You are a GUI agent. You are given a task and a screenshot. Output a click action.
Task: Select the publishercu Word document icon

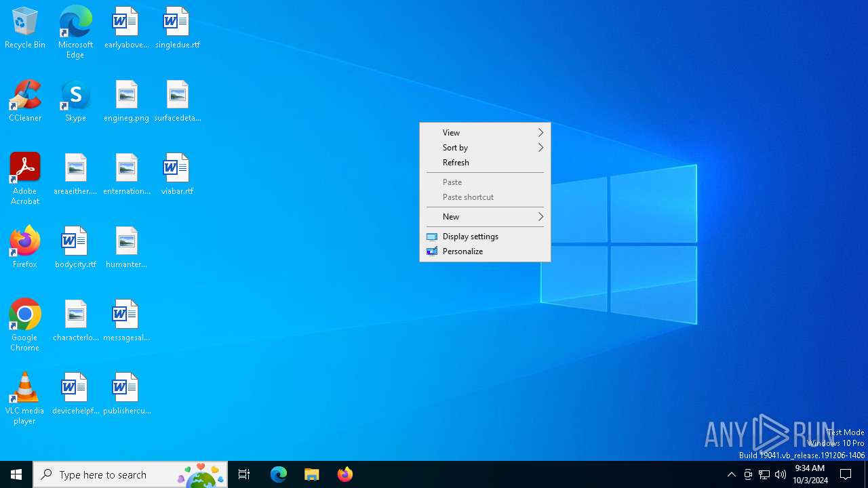126,394
